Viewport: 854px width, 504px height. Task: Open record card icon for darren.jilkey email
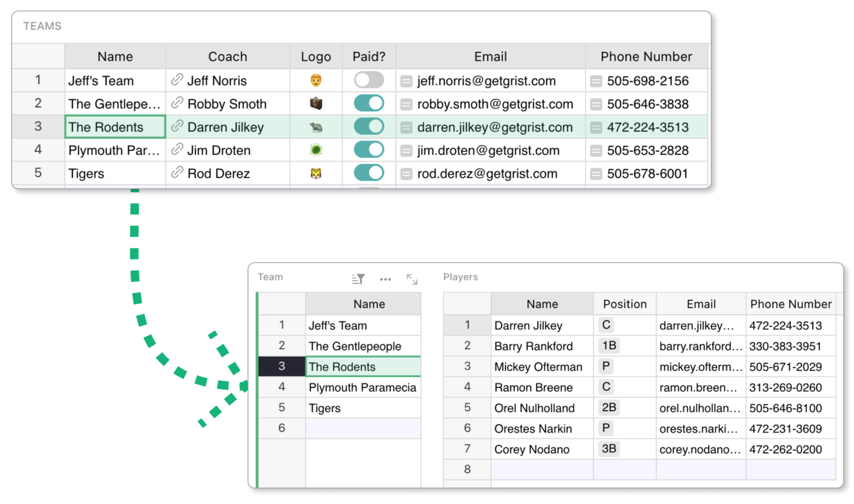(x=406, y=127)
